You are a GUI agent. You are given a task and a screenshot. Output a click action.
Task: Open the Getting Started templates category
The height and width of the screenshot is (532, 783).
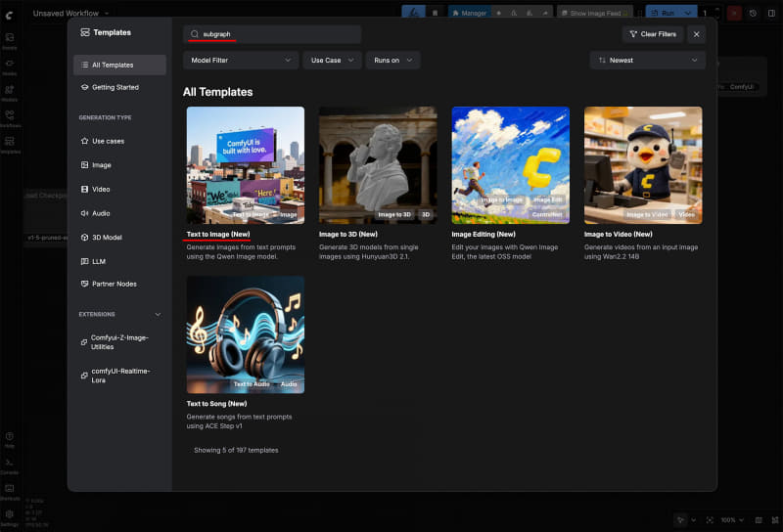[x=119, y=87]
